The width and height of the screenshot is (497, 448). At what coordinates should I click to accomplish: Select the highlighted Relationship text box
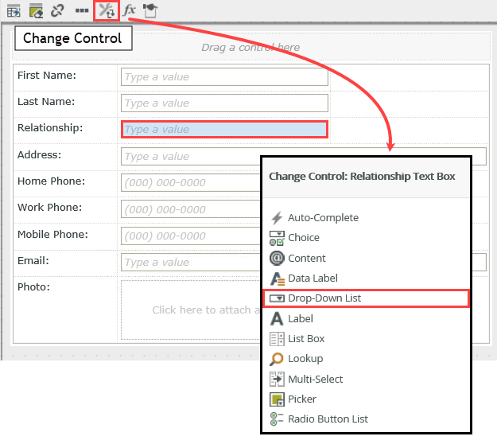(x=224, y=130)
